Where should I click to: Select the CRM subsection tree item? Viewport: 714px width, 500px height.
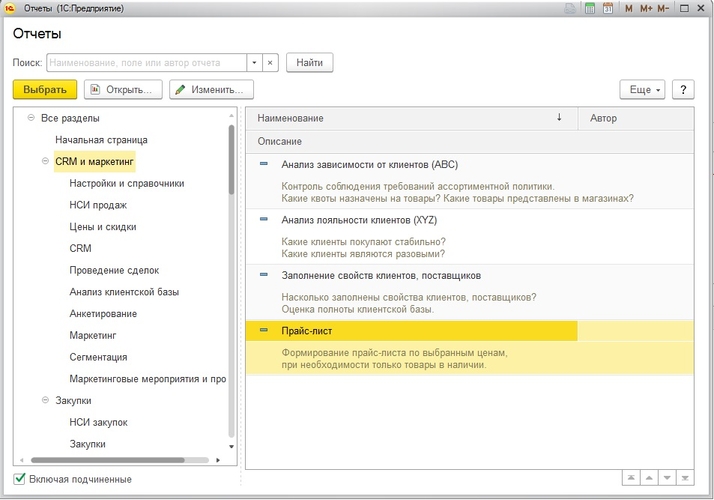tap(80, 249)
